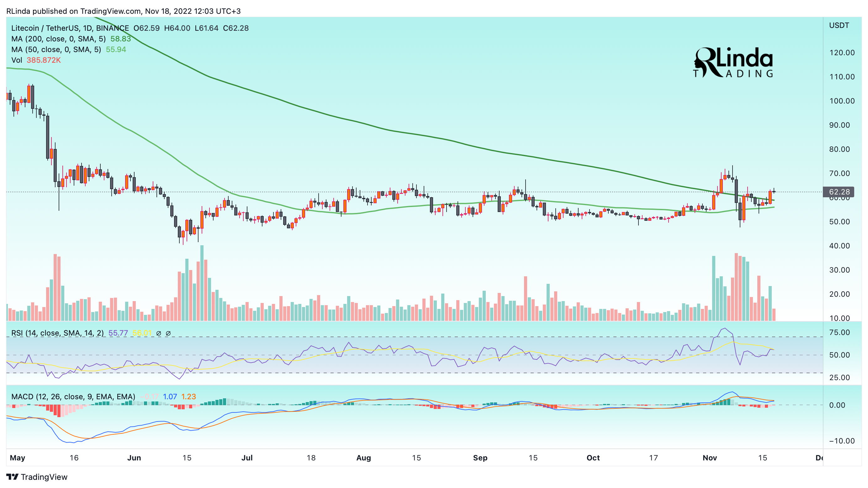This screenshot has height=488, width=868.
Task: Click the volume value 385.872K
Action: click(x=44, y=60)
